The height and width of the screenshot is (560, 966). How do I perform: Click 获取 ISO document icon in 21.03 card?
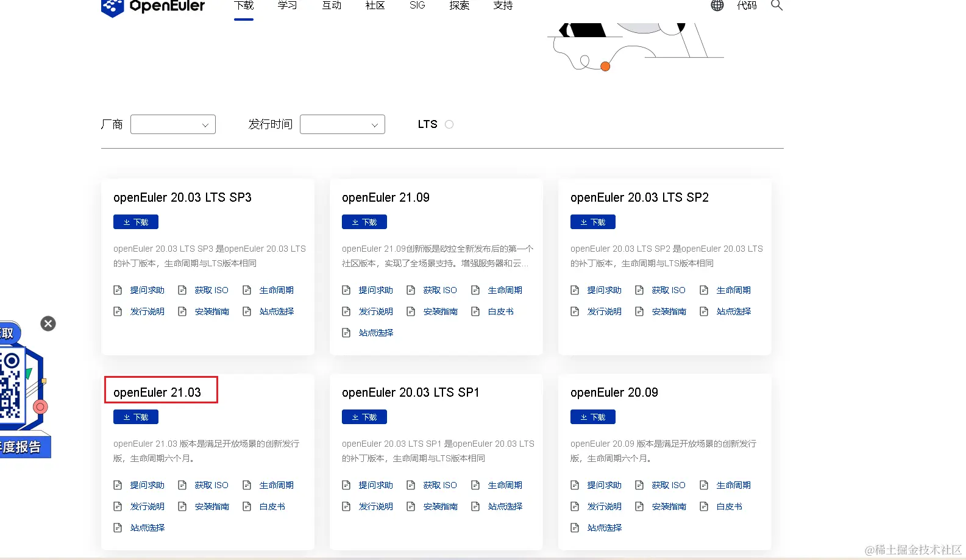pyautogui.click(x=182, y=485)
